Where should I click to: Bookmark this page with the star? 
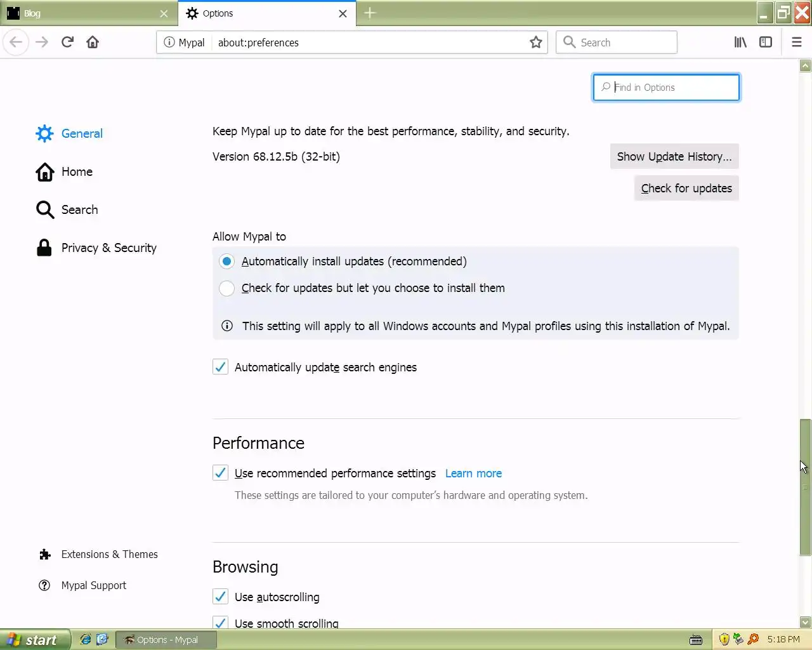[x=536, y=43]
